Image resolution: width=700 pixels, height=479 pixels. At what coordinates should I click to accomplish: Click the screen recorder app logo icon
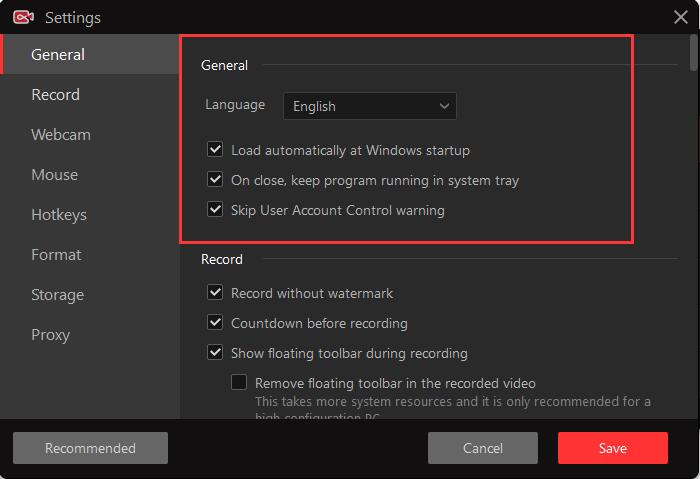(23, 17)
